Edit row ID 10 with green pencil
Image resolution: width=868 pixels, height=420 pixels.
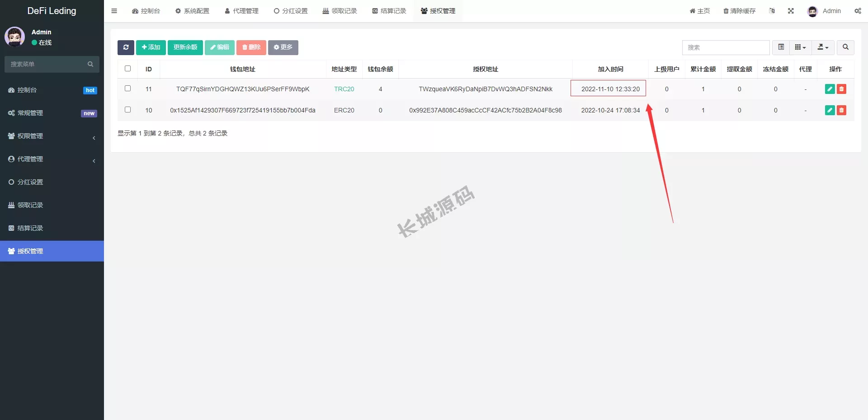point(830,110)
